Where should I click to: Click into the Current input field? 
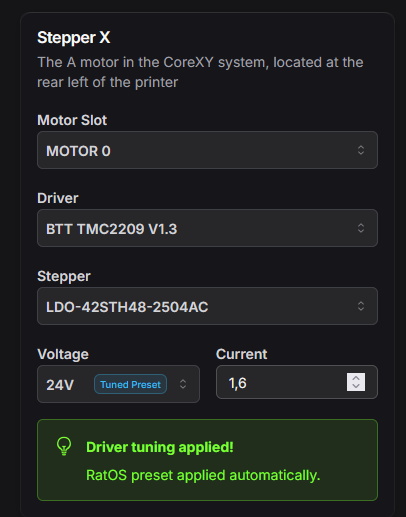(x=297, y=382)
